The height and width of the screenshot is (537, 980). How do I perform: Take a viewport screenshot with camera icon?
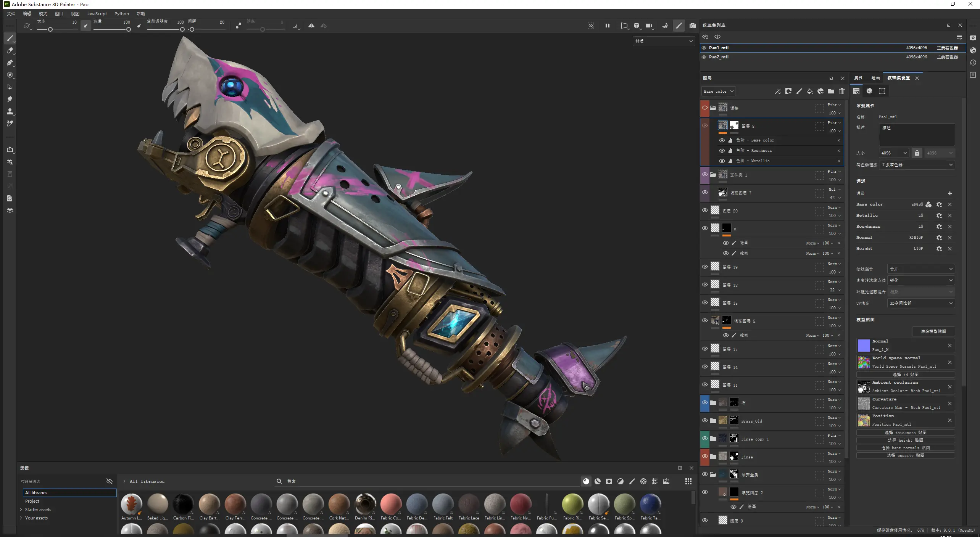tap(693, 26)
